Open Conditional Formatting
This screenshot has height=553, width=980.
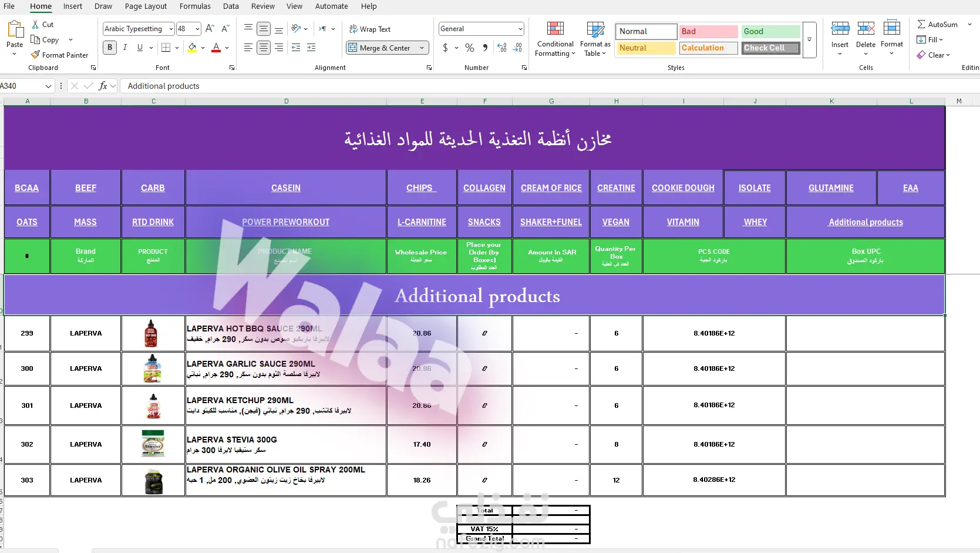point(555,39)
